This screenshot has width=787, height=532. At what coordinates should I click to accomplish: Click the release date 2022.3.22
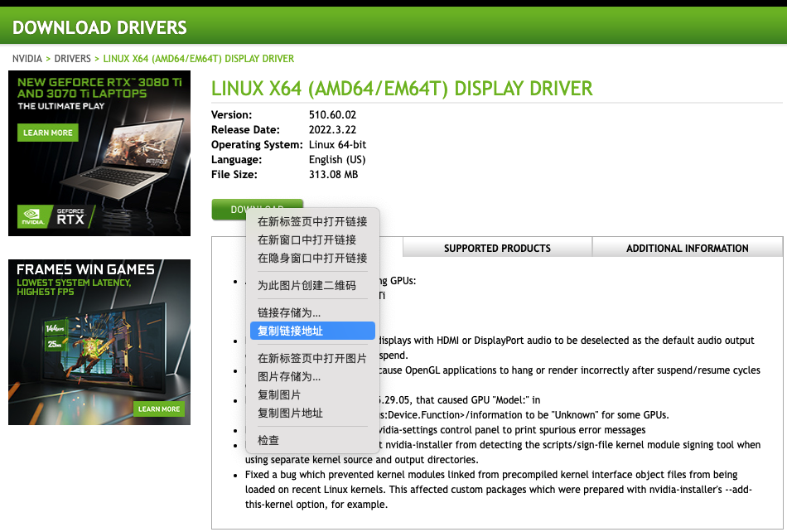[332, 129]
